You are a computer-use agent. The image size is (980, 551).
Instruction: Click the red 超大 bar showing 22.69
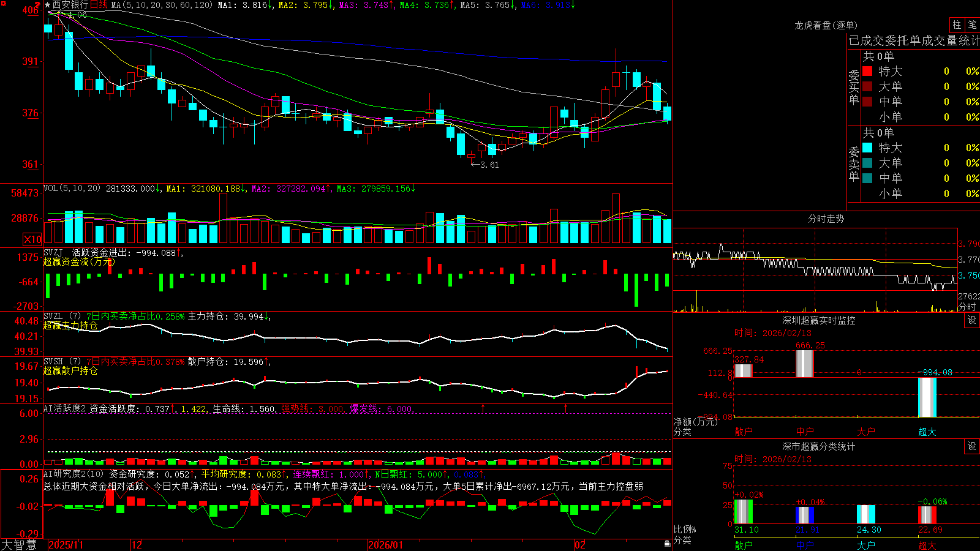[927, 515]
